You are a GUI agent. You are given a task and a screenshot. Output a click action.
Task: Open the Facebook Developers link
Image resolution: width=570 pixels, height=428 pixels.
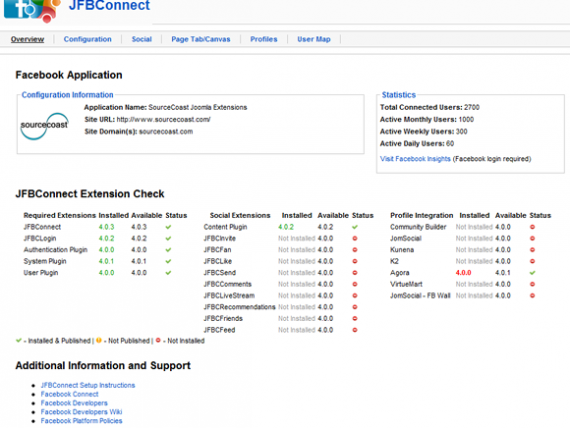click(74, 403)
